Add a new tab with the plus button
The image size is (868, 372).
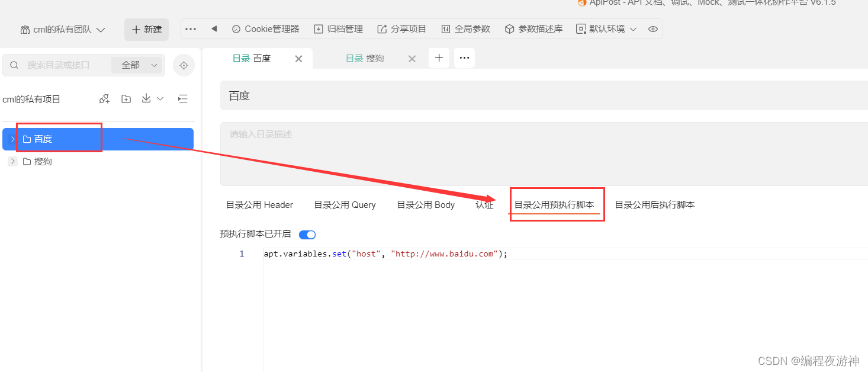(x=439, y=57)
